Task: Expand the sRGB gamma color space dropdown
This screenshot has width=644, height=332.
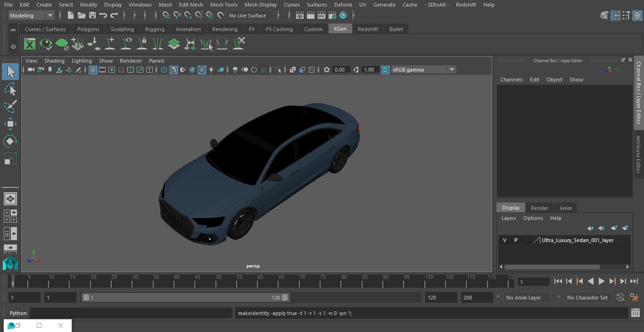Action: (x=451, y=70)
